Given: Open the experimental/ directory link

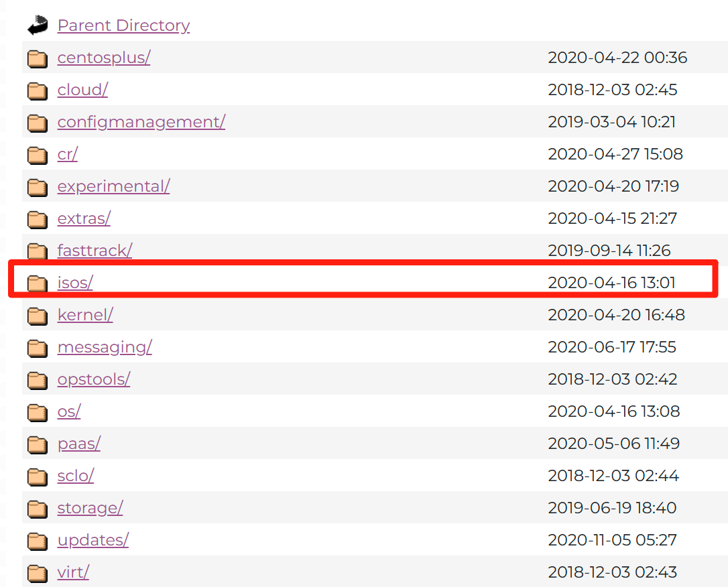Looking at the screenshot, I should pos(114,186).
